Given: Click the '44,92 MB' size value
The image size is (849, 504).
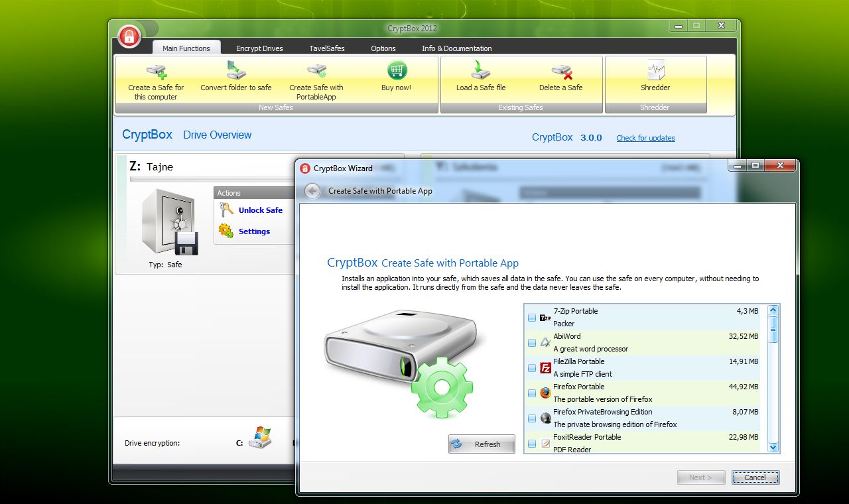Looking at the screenshot, I should coord(744,387).
